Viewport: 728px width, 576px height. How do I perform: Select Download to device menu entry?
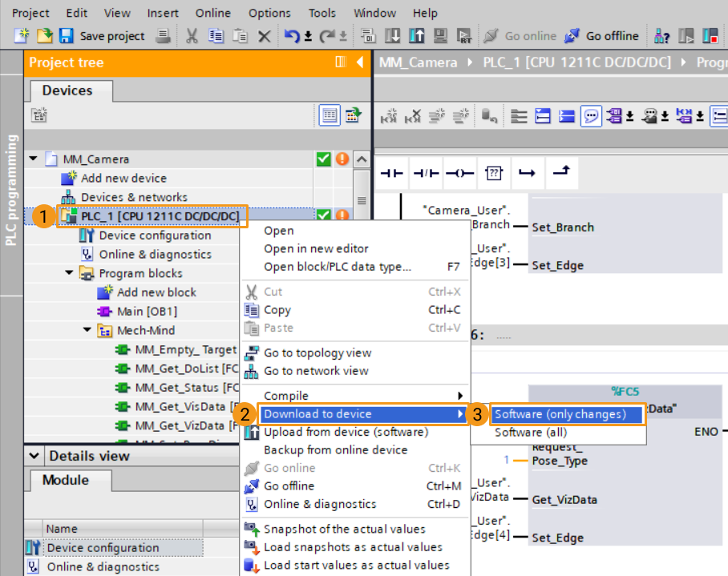[x=317, y=414]
